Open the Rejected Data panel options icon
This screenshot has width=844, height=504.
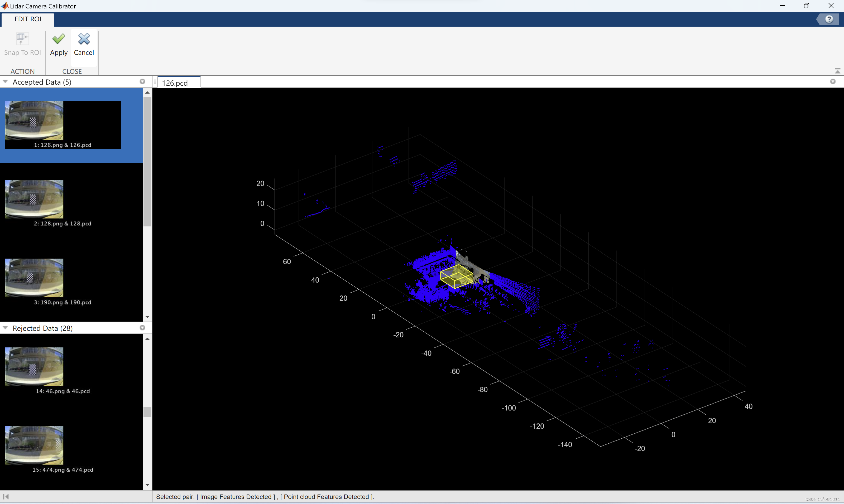(x=142, y=327)
